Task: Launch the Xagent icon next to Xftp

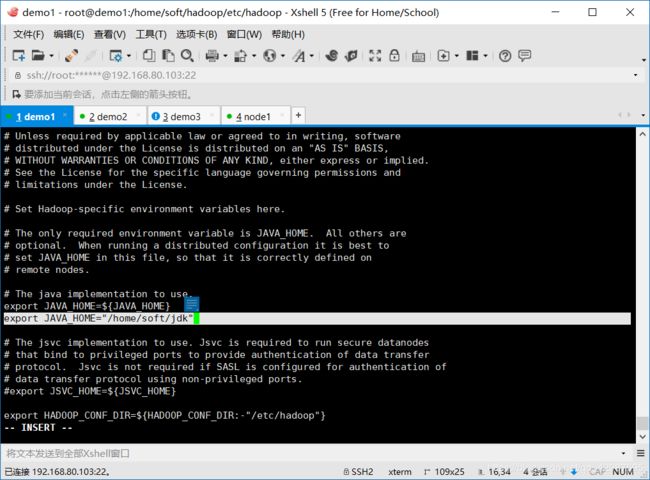Action: [351, 56]
